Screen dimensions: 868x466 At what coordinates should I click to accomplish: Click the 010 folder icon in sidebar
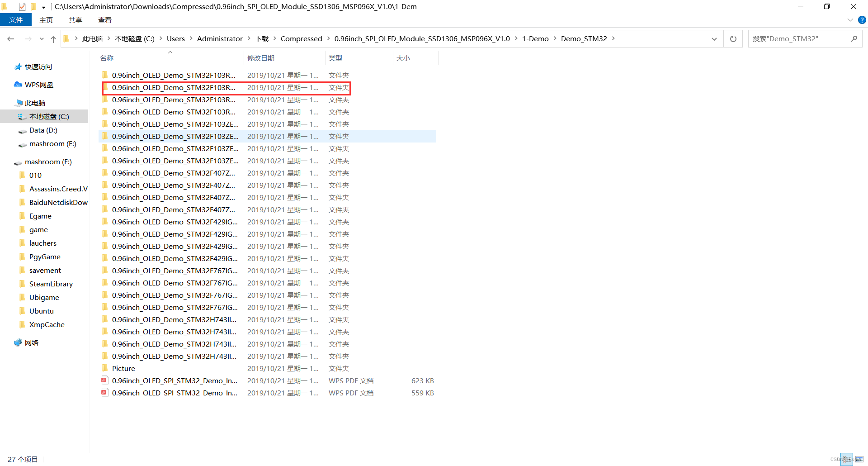tap(22, 175)
